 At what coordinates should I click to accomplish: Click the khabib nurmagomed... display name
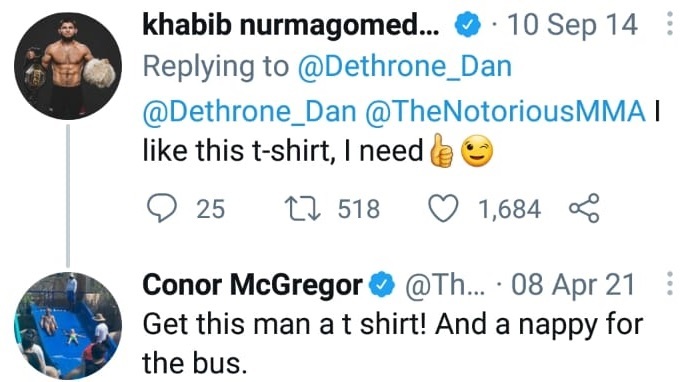[x=291, y=25]
